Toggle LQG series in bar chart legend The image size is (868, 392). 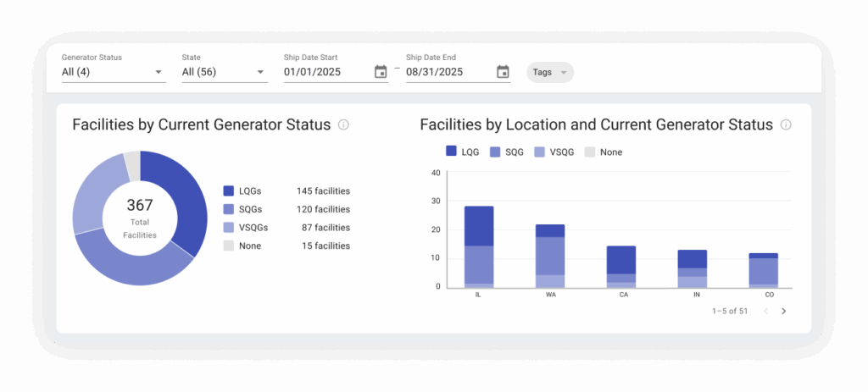tap(462, 152)
